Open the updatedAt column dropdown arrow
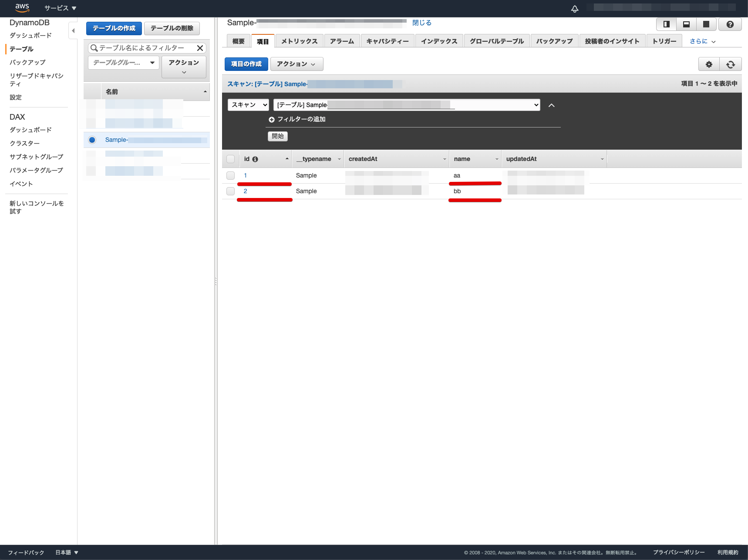This screenshot has width=748, height=560. (x=602, y=159)
